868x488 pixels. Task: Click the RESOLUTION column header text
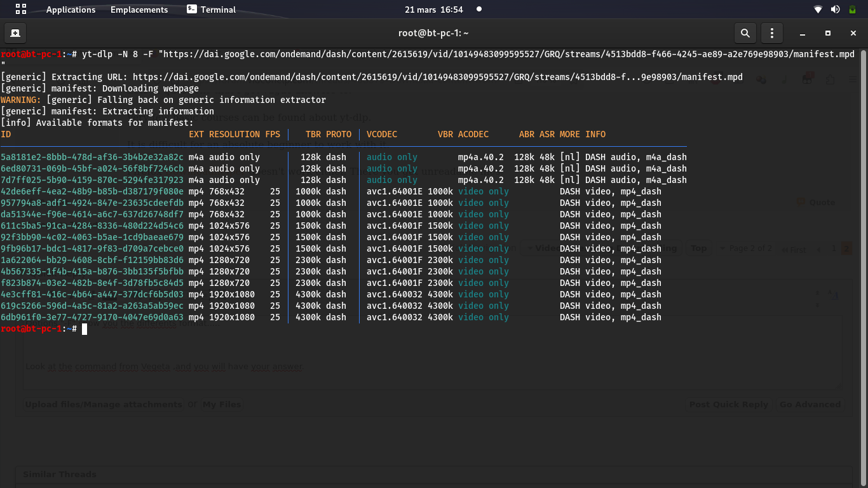click(x=234, y=134)
